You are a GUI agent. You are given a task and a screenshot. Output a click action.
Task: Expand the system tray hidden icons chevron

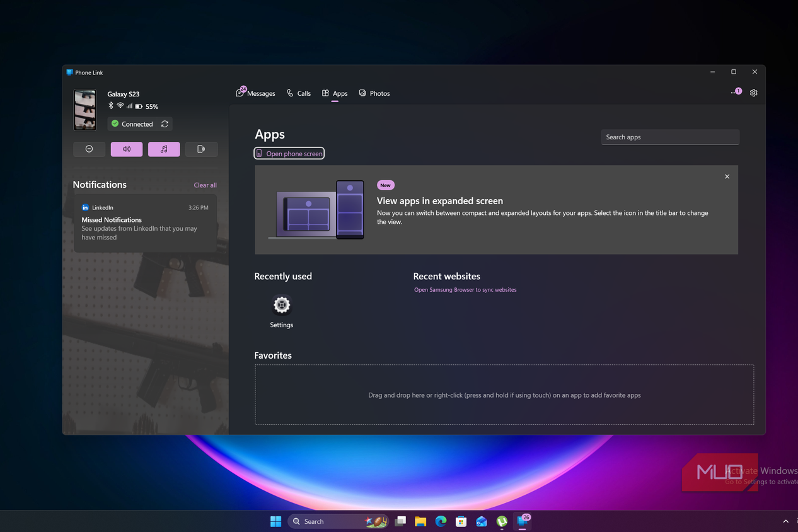785,521
